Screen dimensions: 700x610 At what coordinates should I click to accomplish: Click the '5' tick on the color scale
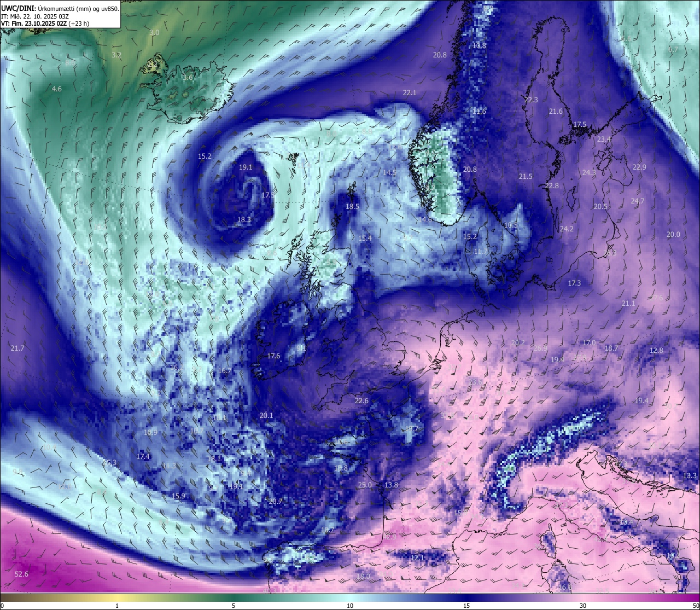pos(234,606)
